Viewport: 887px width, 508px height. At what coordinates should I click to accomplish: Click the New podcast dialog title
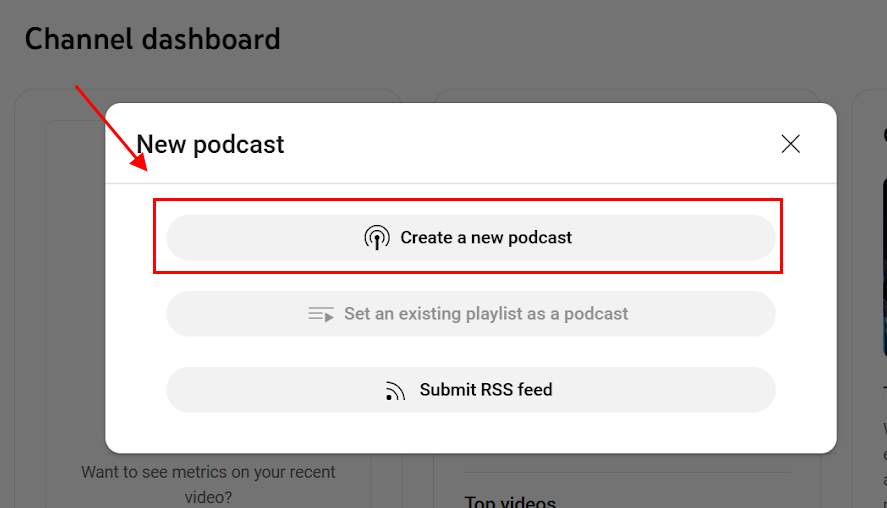[x=210, y=145]
